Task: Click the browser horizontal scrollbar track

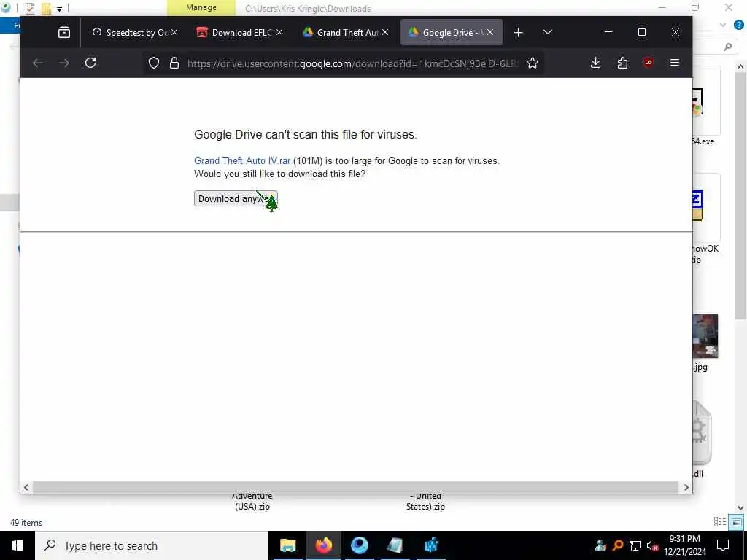Action: pyautogui.click(x=355, y=487)
